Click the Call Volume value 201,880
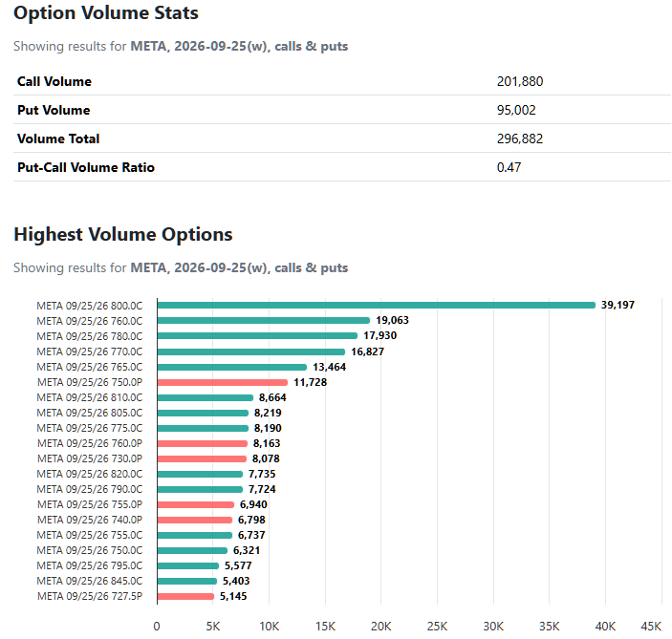The height and width of the screenshot is (639, 672). click(x=520, y=81)
